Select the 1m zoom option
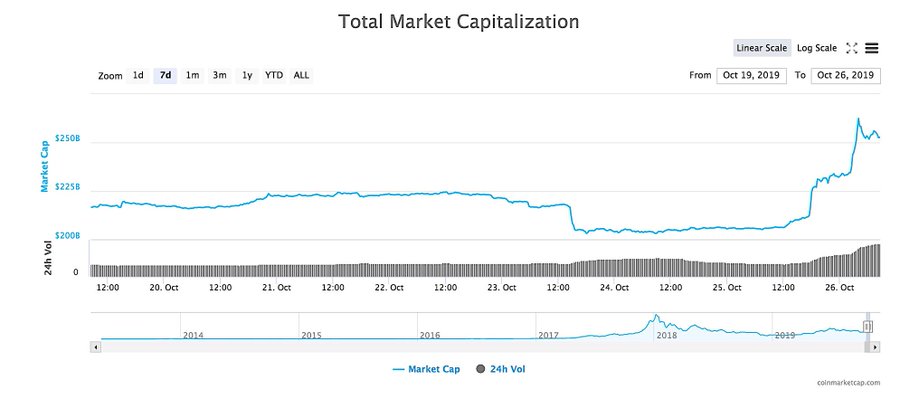The width and height of the screenshot is (900, 399). click(x=192, y=75)
